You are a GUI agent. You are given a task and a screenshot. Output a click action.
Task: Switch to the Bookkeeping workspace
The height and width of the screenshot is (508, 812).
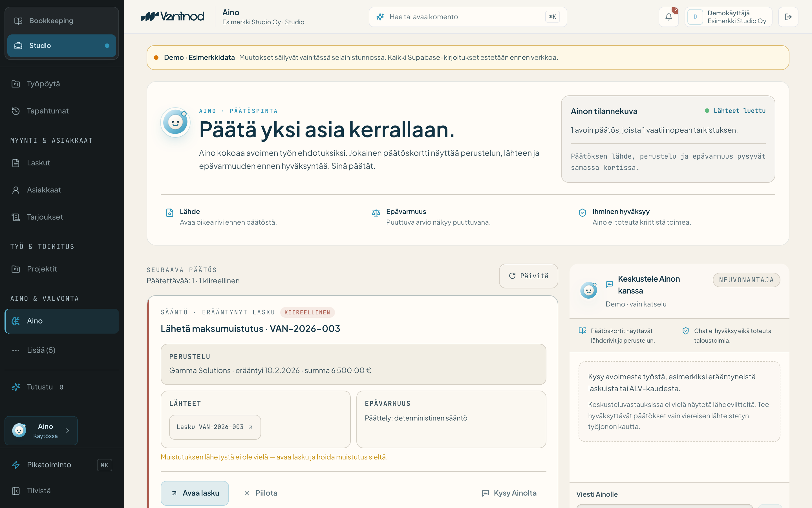tap(62, 21)
